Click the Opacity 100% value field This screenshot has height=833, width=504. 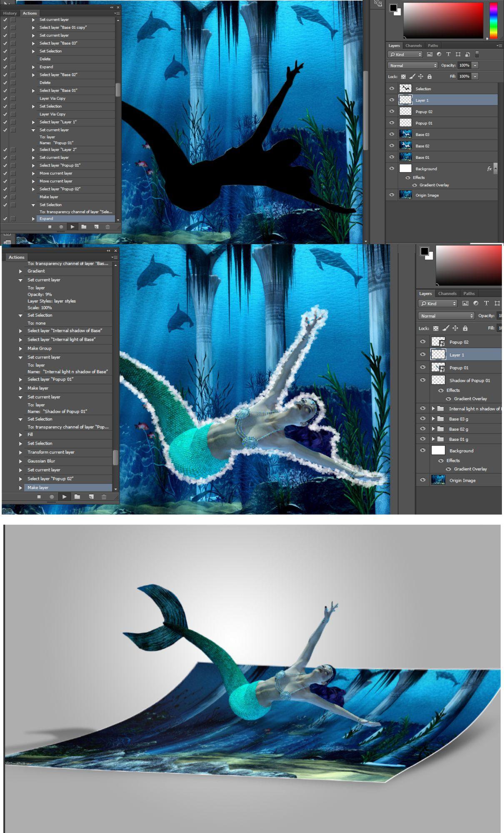pyautogui.click(x=464, y=65)
